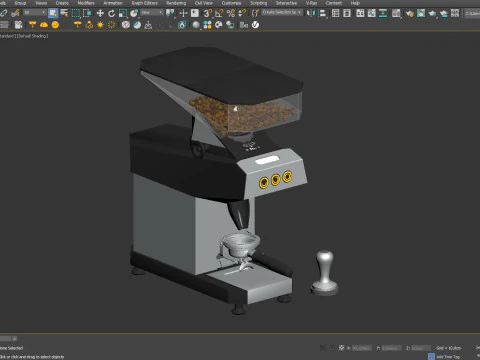Click the four colored dots icon

(207, 25)
